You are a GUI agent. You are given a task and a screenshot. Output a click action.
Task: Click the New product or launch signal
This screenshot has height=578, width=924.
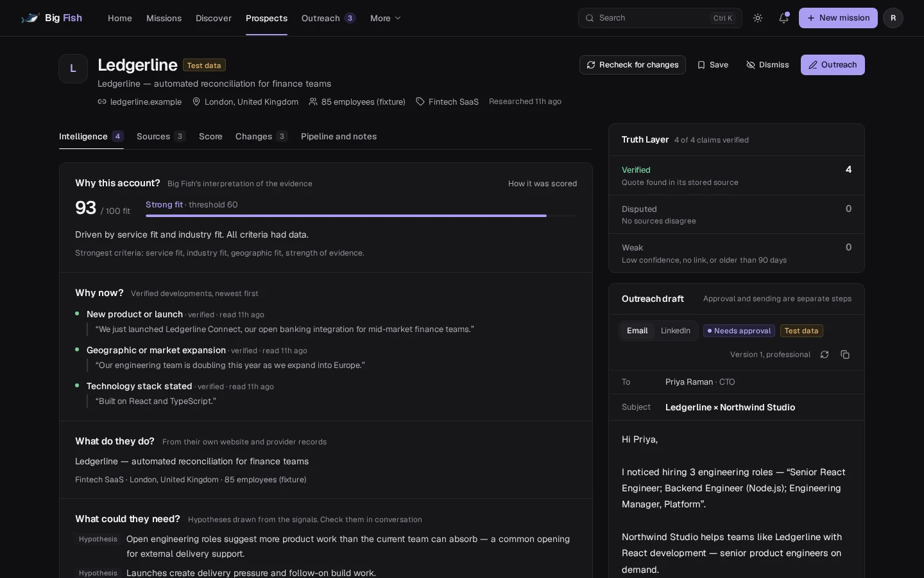click(x=135, y=314)
